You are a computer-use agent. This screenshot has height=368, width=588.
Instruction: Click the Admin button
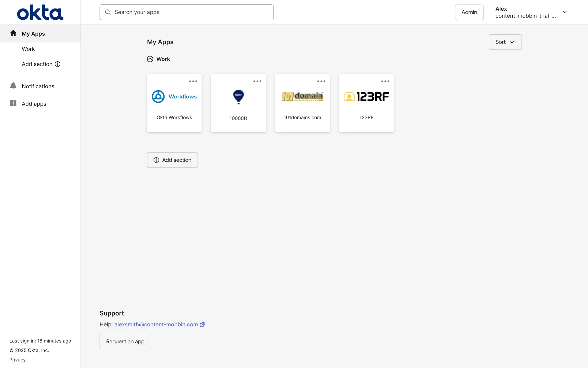click(x=469, y=12)
